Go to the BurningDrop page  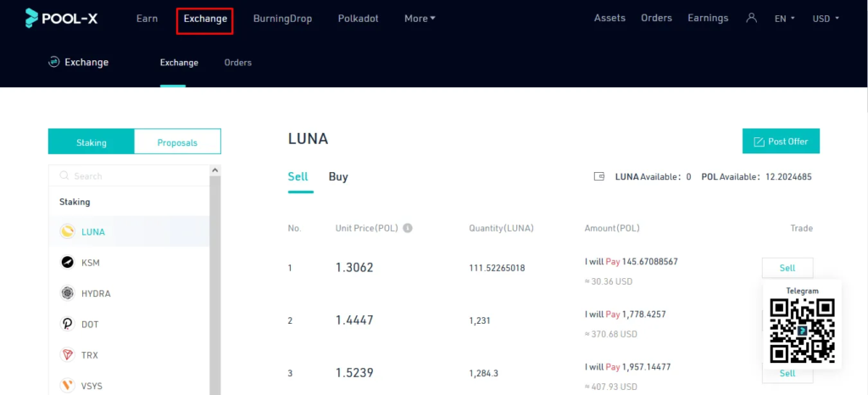coord(282,19)
